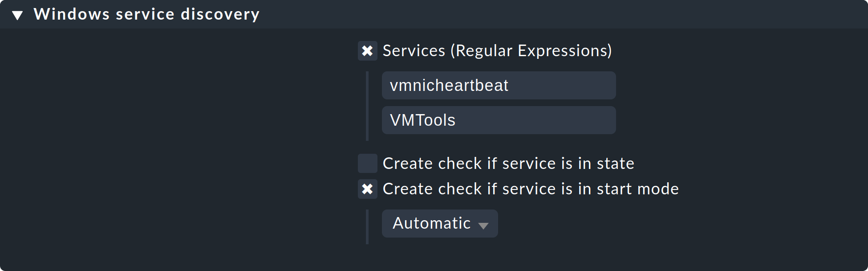Disable Create check if service is in start mode
Viewport: 868px width, 271px height.
pyautogui.click(x=367, y=189)
